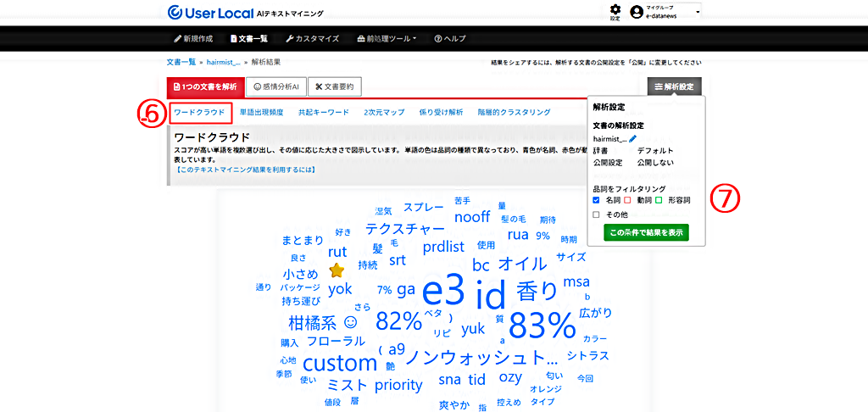Check the 動詞 filter checkbox
The image size is (868, 412).
[627, 199]
